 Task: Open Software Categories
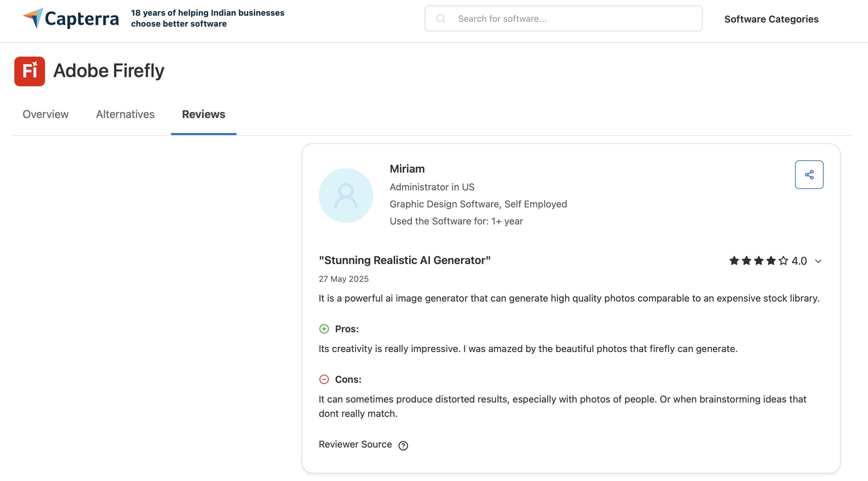pyautogui.click(x=771, y=19)
